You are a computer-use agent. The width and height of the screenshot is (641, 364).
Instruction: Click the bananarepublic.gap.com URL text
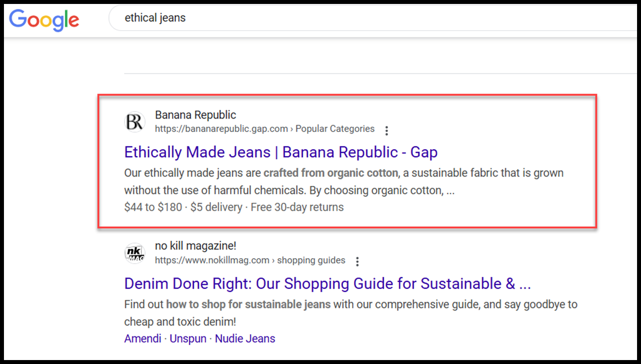pyautogui.click(x=221, y=129)
